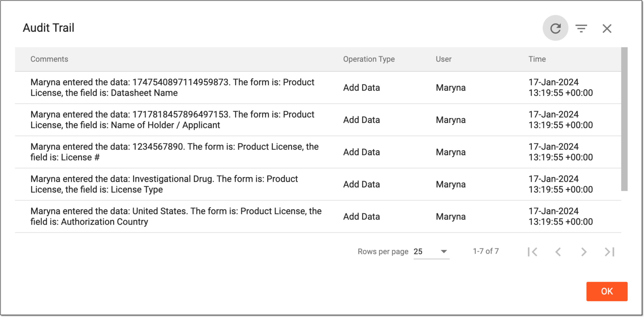The width and height of the screenshot is (644, 317).
Task: Go to first page of results
Action: (532, 252)
